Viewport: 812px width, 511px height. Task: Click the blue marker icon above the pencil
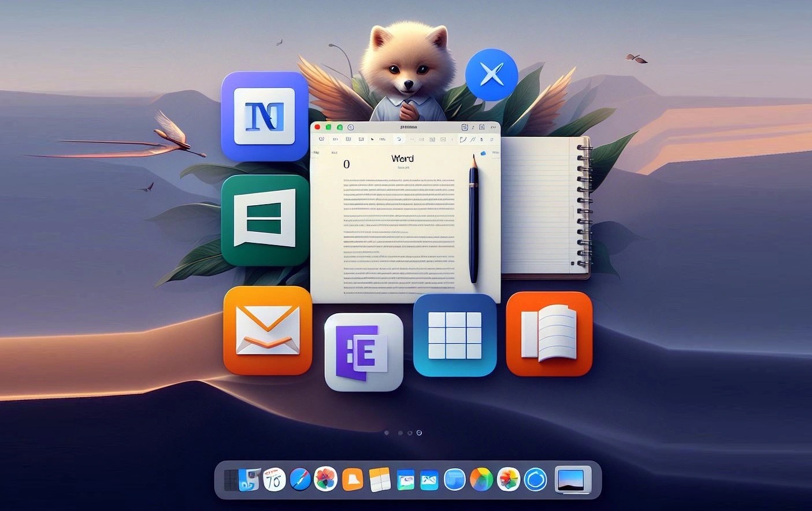[483, 153]
